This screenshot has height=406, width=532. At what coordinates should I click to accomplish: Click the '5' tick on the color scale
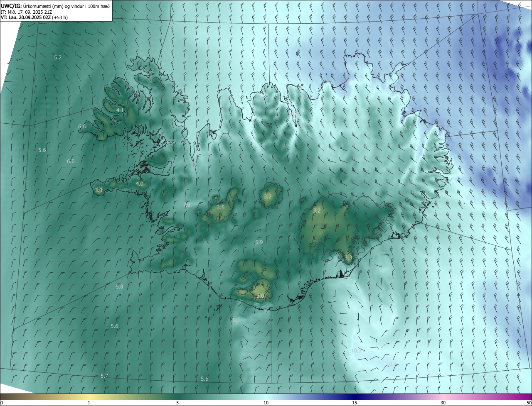(177, 403)
